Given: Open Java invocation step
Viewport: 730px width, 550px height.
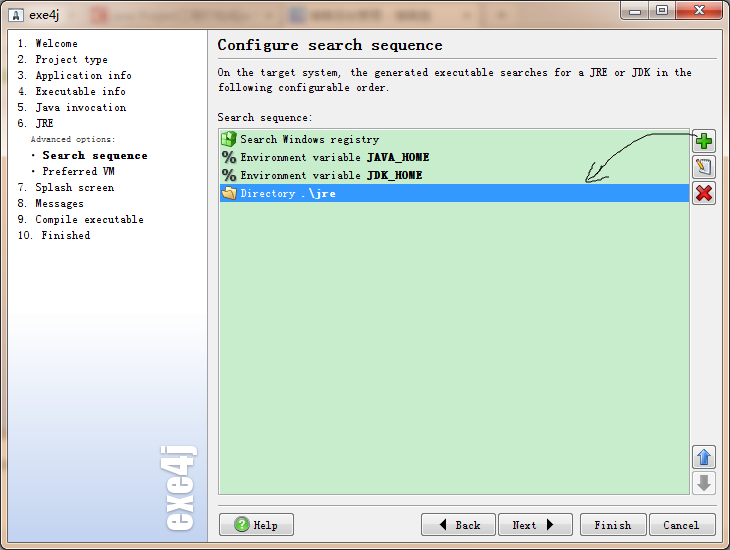Looking at the screenshot, I should click(x=80, y=108).
